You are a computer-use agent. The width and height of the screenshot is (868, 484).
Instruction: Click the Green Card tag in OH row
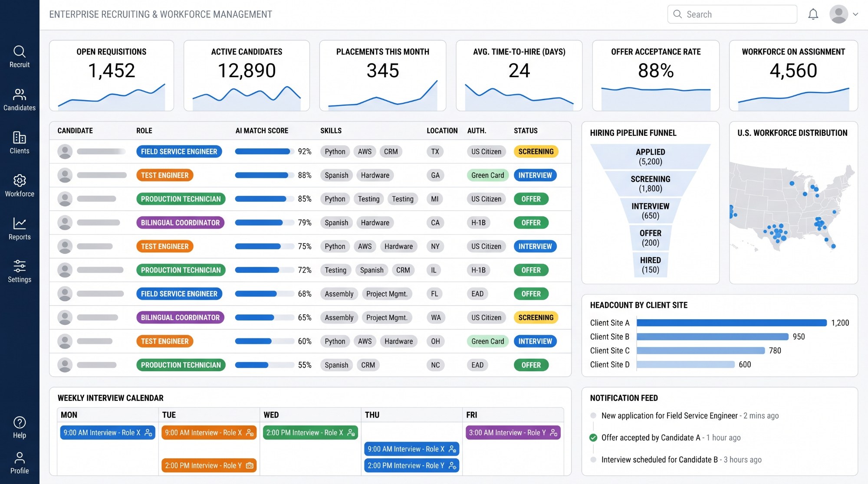487,341
